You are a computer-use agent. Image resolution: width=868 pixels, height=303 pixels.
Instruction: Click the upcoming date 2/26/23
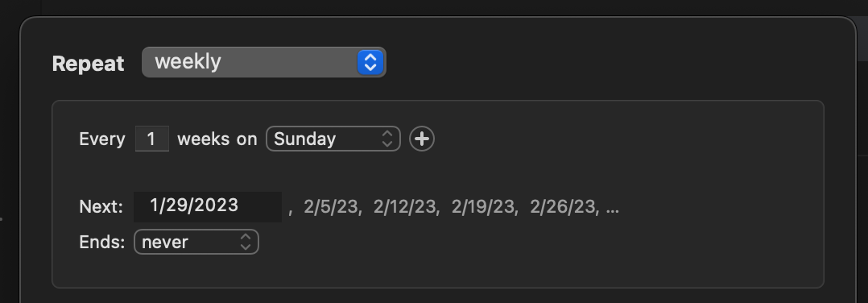[562, 206]
